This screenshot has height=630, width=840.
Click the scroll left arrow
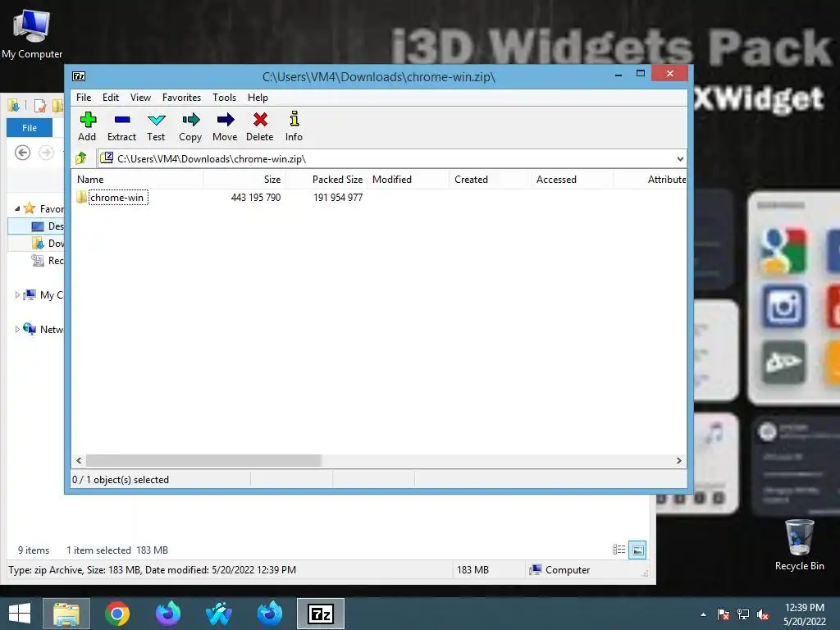pos(79,460)
